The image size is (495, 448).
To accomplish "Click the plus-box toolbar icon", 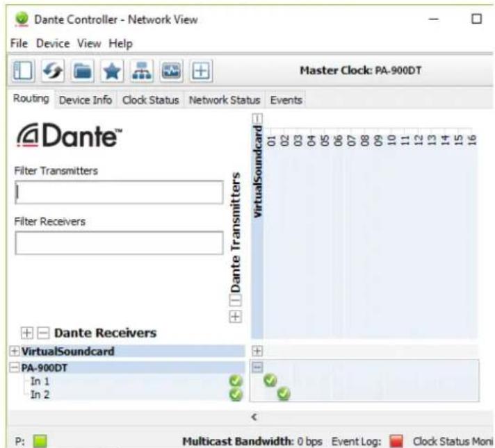I will click(x=201, y=70).
